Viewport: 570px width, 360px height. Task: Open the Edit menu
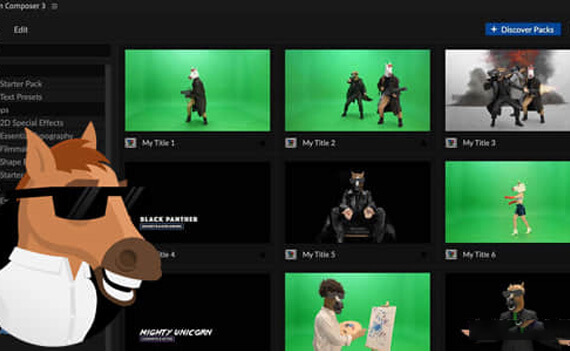[x=21, y=30]
